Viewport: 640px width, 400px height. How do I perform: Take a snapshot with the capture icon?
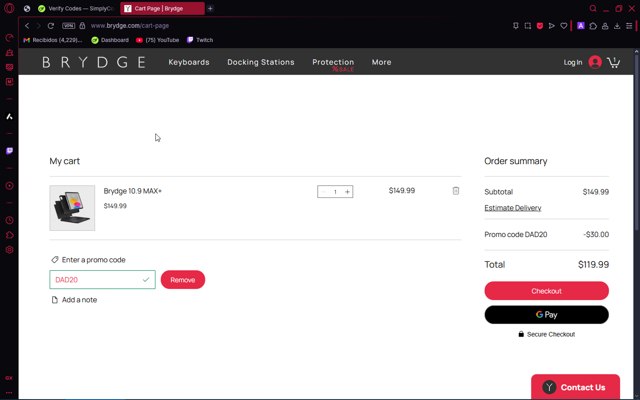tap(528, 26)
